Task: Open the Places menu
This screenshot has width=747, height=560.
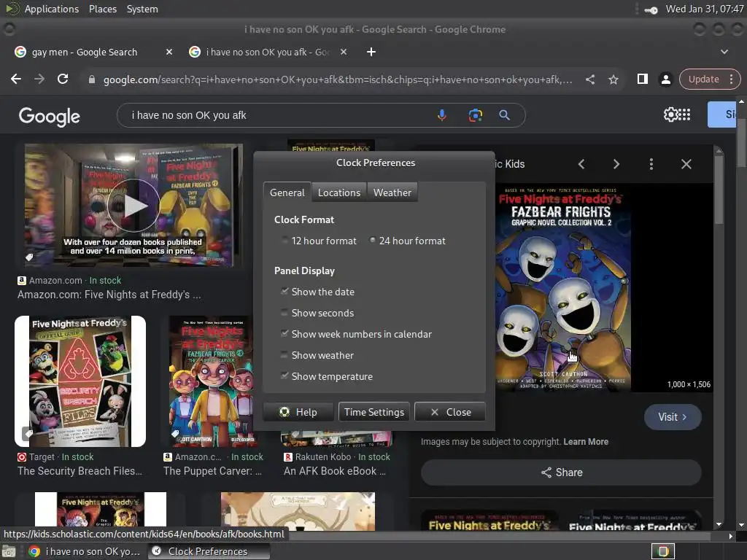Action: pos(102,9)
